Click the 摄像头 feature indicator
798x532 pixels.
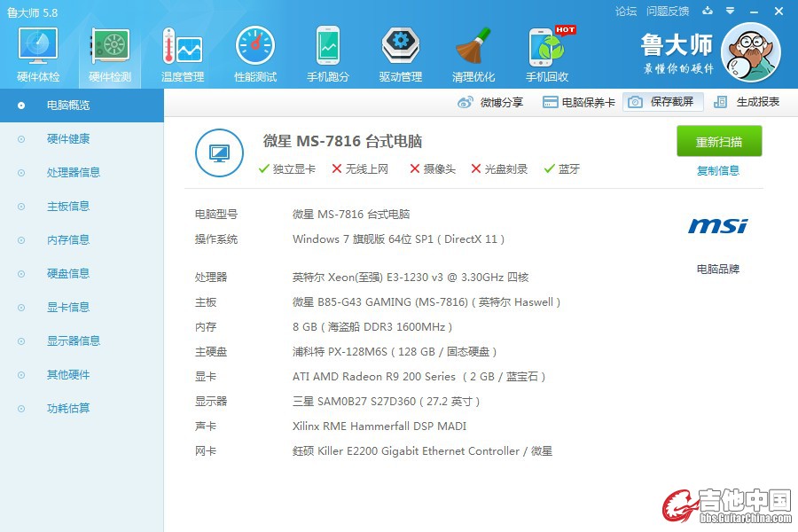433,169
